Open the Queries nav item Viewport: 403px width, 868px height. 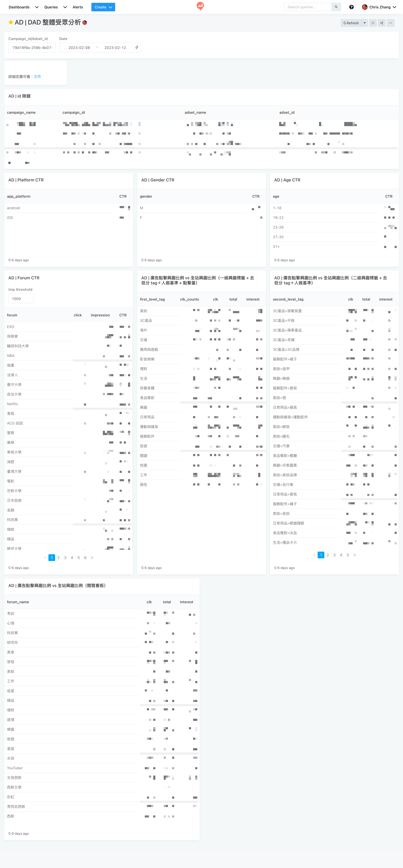point(51,7)
